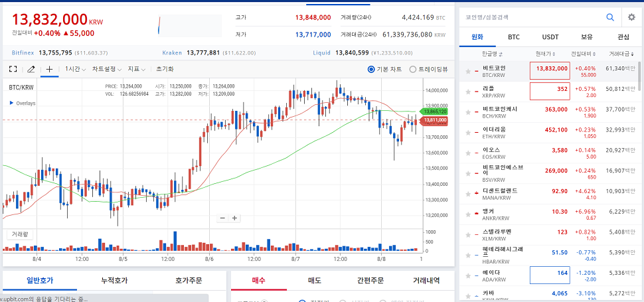Star the 리플 XRP/KRW row
The width and height of the screenshot is (644, 302).
(x=467, y=92)
